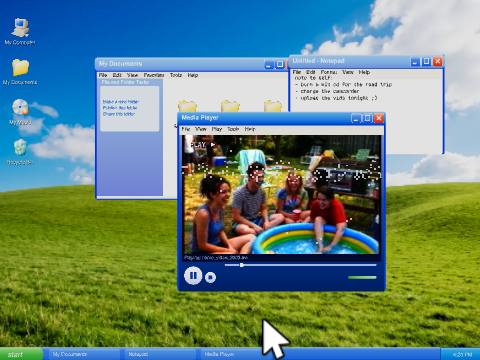This screenshot has height=360, width=480.
Task: Open Format menu in Notepad
Action: (x=329, y=72)
